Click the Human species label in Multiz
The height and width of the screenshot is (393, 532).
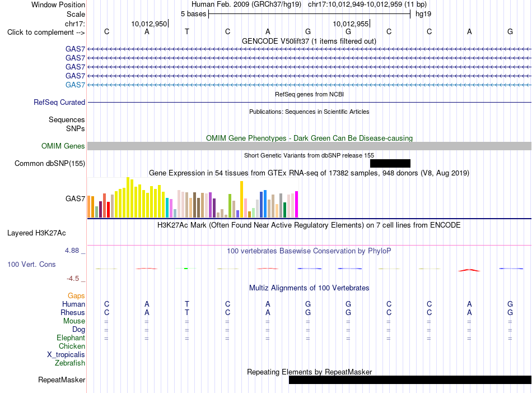(x=73, y=304)
